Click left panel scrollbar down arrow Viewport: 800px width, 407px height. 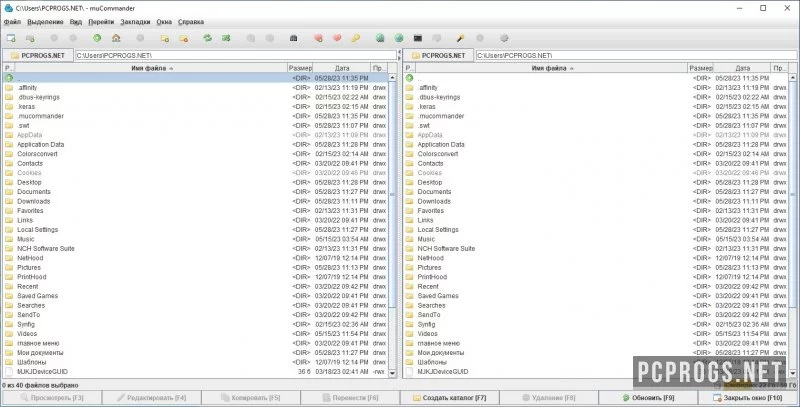click(392, 373)
